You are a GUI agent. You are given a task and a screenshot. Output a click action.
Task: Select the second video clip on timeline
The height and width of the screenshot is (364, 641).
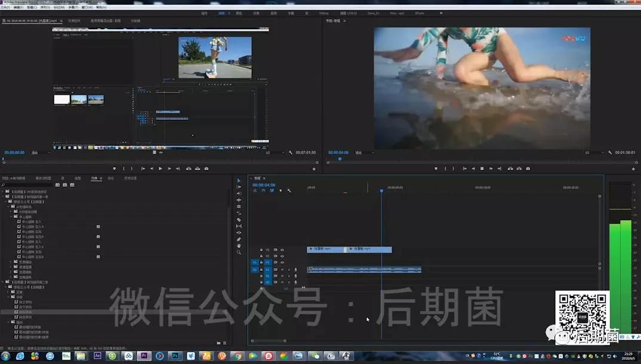click(370, 249)
